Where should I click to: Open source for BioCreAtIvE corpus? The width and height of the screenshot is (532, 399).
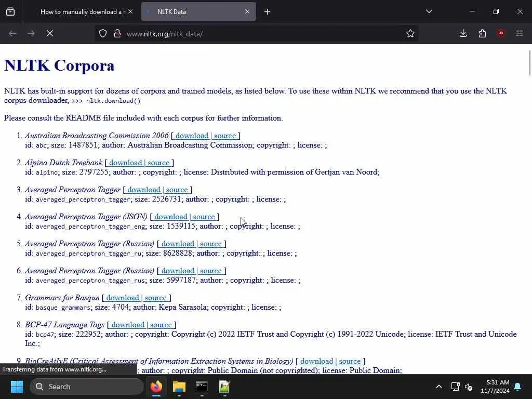(350, 362)
